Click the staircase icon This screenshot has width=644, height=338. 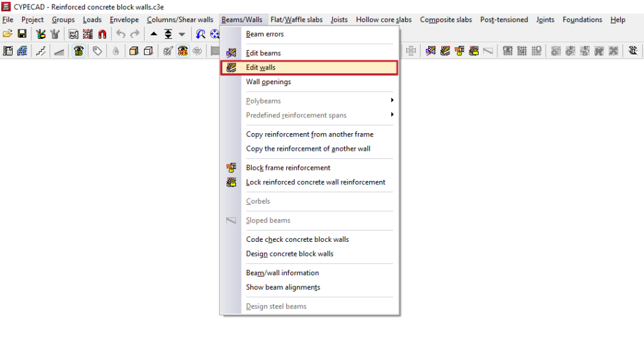(41, 51)
